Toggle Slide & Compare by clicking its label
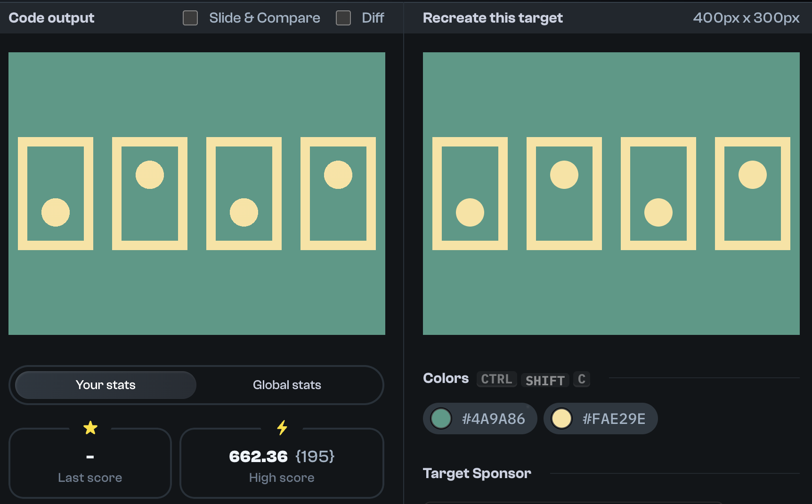 264,18
